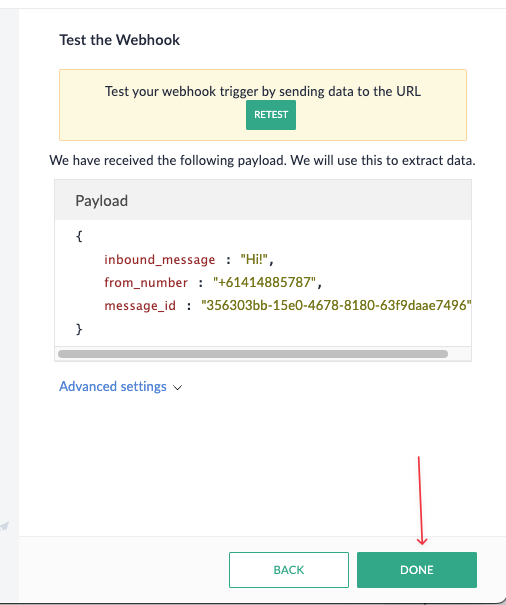Go back with the BACK button
This screenshot has height=605, width=506.
coord(289,570)
